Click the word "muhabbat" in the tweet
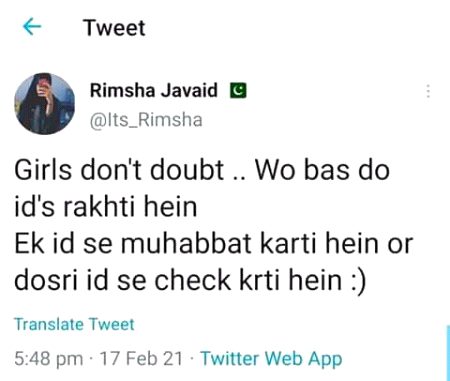Image resolution: width=450 pixels, height=381 pixels. [186, 243]
